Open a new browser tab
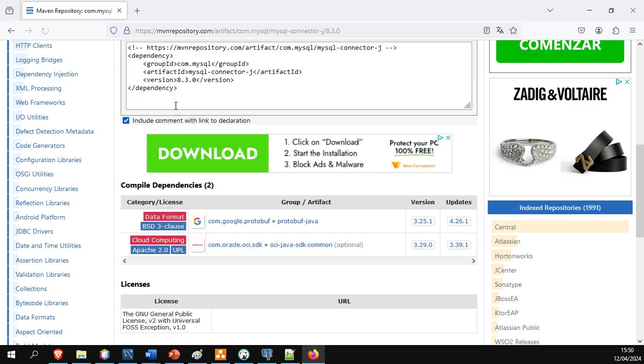 click(137, 10)
